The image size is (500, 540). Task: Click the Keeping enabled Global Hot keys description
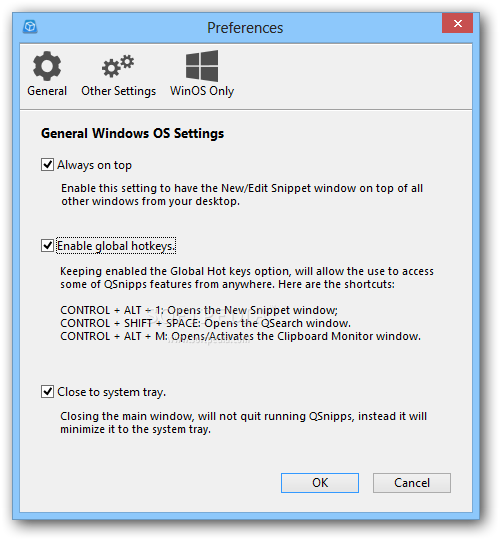(247, 278)
